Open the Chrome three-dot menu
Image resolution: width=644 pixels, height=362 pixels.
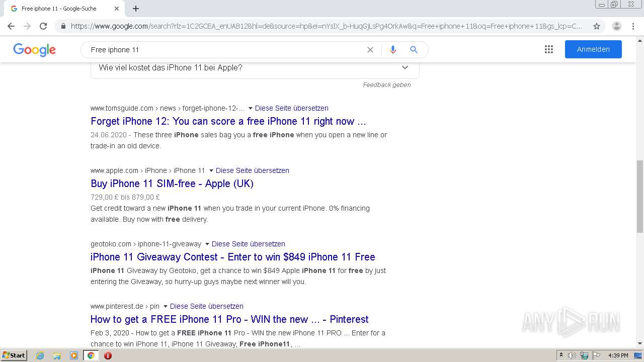[633, 26]
